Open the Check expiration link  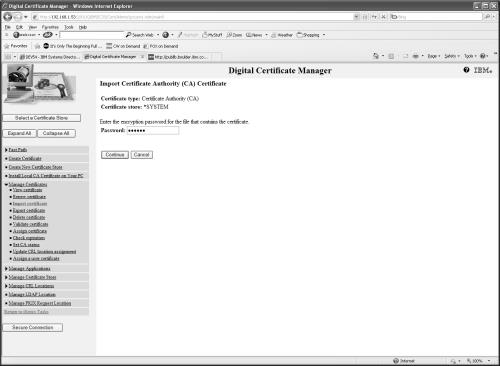(x=29, y=238)
